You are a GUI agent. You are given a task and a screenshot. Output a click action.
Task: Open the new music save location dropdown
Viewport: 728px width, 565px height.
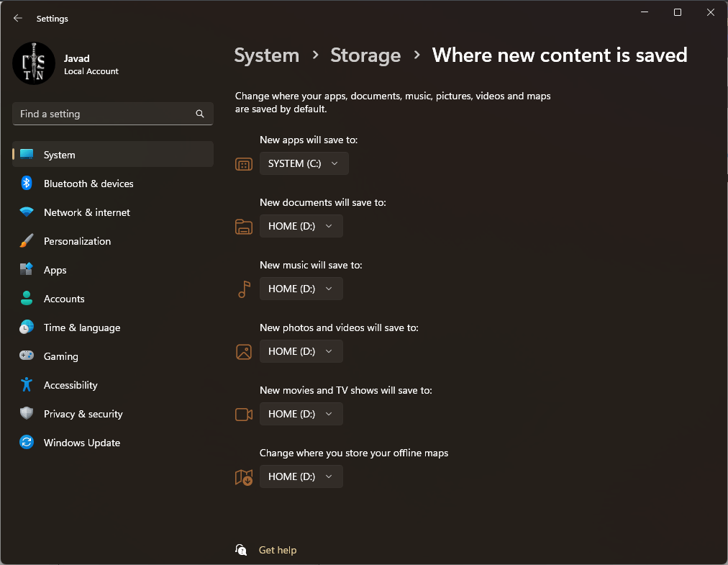(x=301, y=289)
